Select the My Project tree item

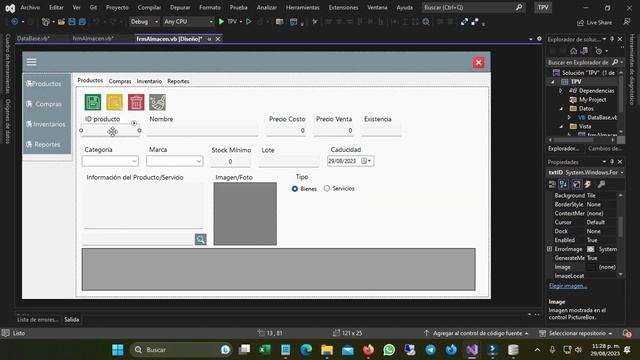click(x=592, y=100)
